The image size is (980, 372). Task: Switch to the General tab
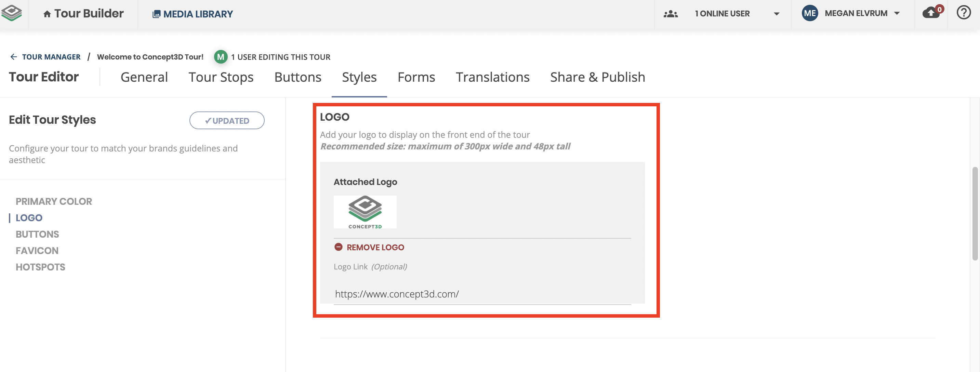click(144, 77)
